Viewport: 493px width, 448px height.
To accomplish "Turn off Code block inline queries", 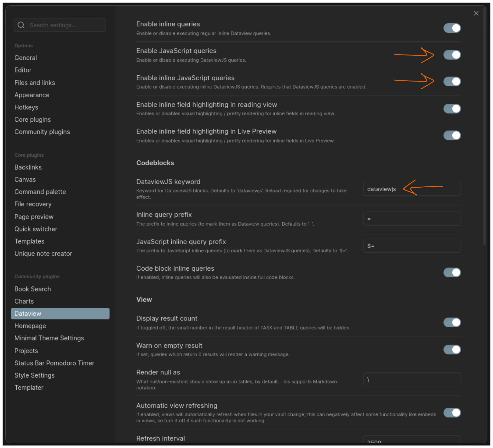I will pyautogui.click(x=452, y=272).
